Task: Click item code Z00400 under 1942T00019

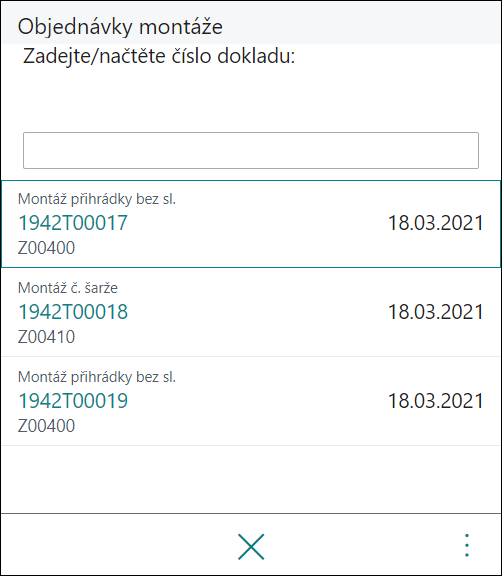Action: pos(46,425)
